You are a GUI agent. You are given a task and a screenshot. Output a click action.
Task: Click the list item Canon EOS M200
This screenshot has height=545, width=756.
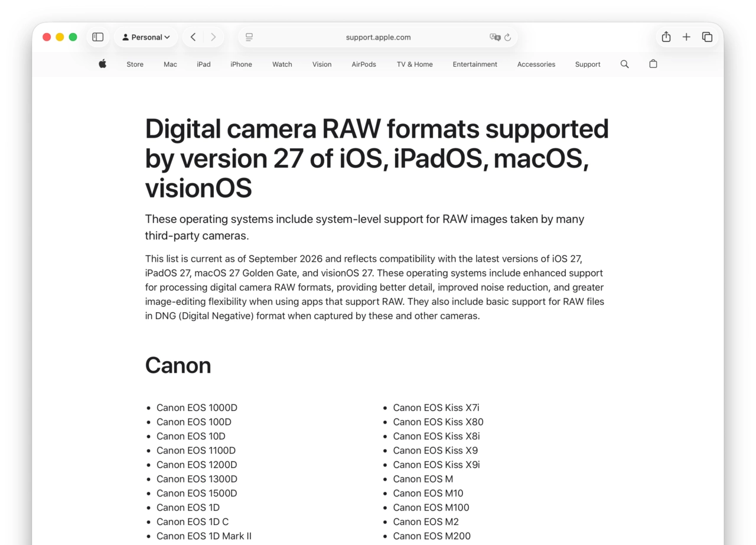tap(432, 536)
